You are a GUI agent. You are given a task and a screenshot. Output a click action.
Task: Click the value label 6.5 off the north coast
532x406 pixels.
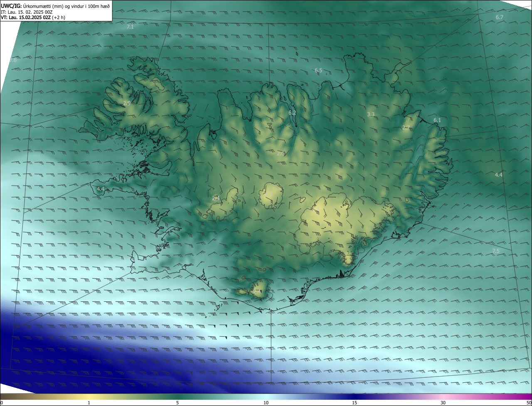pyautogui.click(x=318, y=71)
